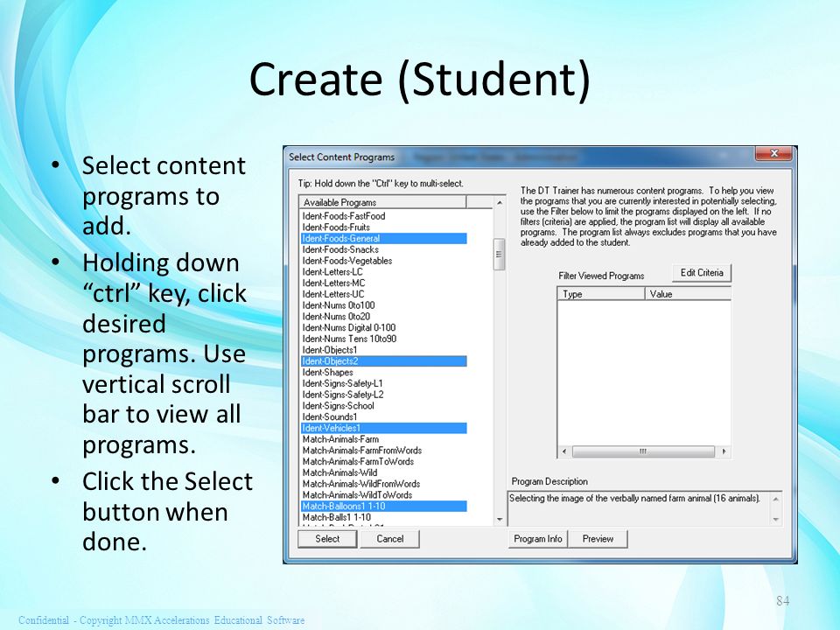The width and height of the screenshot is (840, 630).
Task: Click the Value column header
Action: point(688,294)
